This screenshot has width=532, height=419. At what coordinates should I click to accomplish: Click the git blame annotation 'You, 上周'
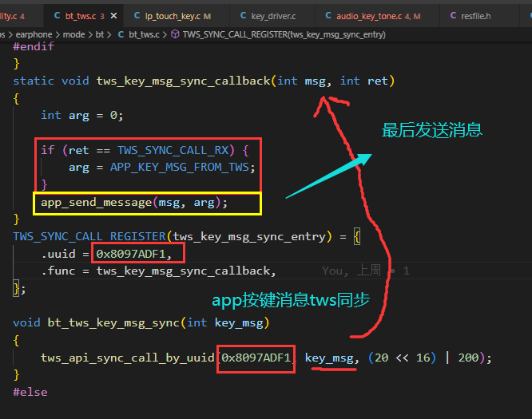click(x=351, y=271)
